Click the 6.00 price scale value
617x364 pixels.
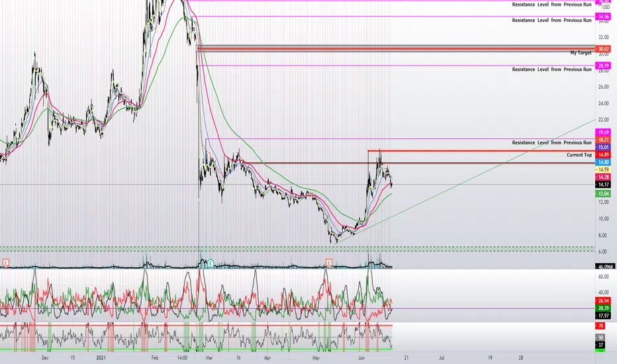click(603, 252)
